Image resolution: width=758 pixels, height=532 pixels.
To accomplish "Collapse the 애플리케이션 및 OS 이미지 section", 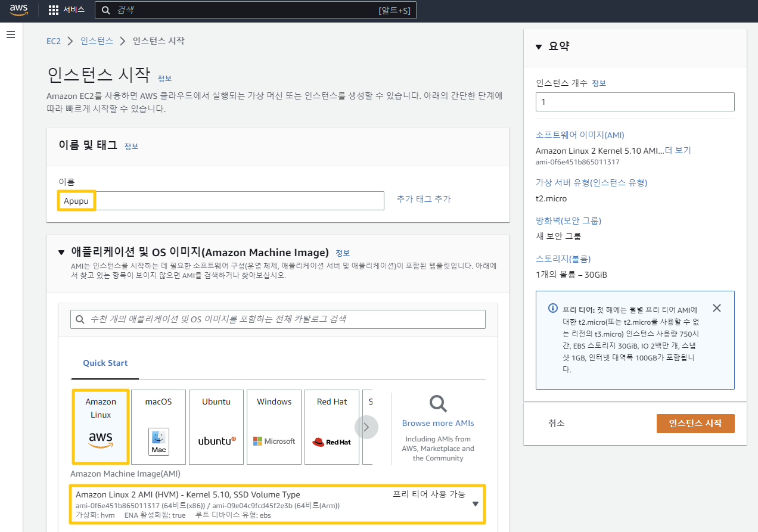I will coord(61,253).
